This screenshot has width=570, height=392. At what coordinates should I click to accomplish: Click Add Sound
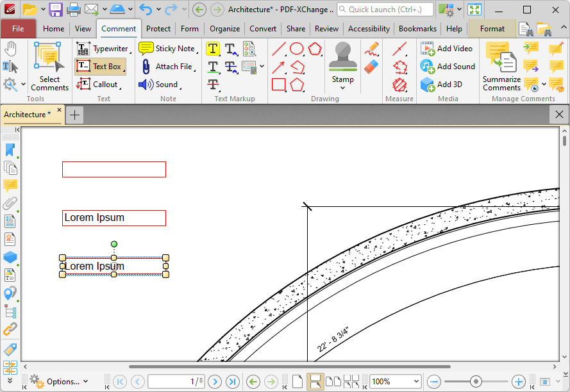point(448,67)
